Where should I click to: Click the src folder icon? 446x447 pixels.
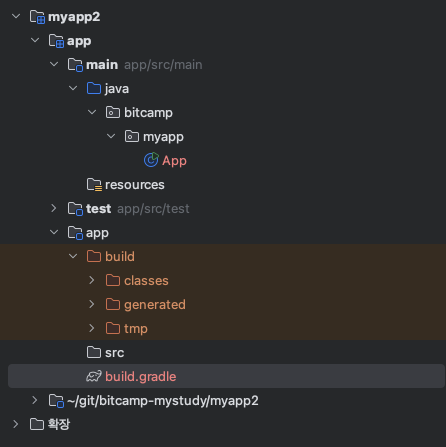point(94,352)
